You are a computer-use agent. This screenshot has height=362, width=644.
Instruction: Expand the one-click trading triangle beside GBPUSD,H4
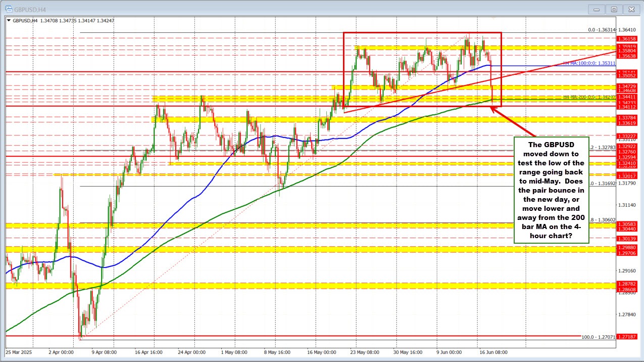[8, 21]
